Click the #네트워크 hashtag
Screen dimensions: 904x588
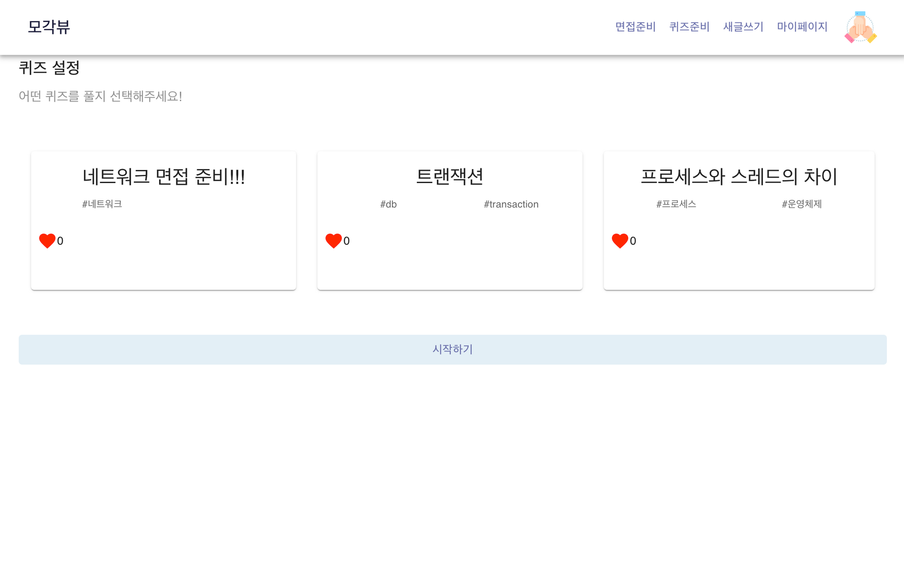[102, 204]
